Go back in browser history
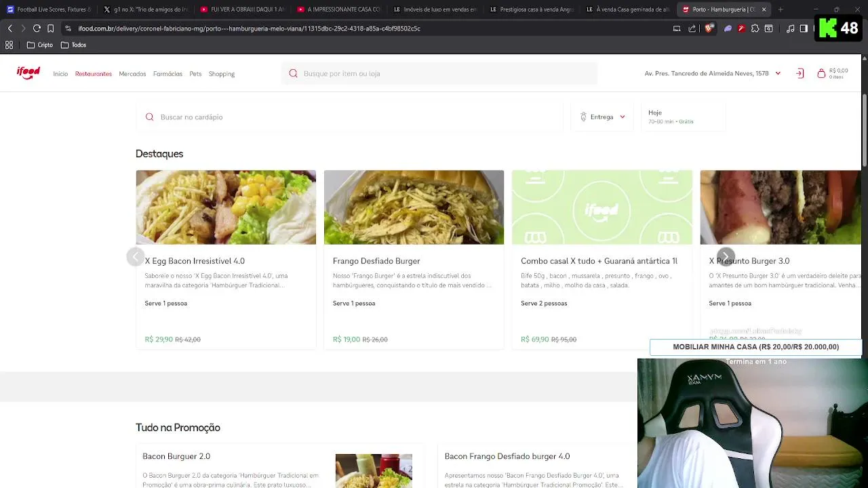This screenshot has width=868, height=488. [x=9, y=28]
